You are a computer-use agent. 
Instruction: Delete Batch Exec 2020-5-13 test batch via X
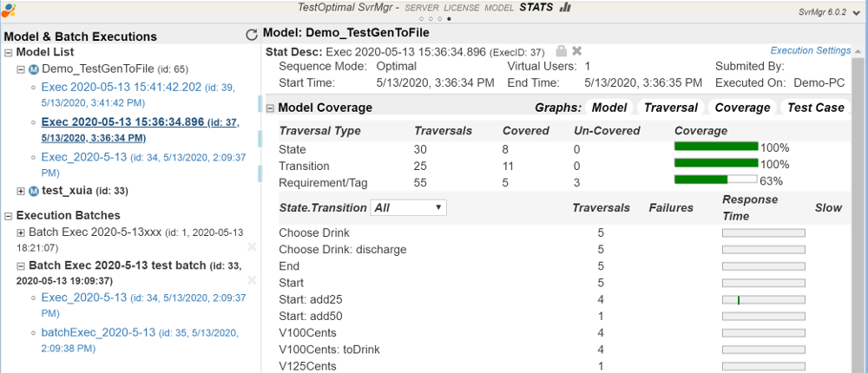(x=252, y=280)
